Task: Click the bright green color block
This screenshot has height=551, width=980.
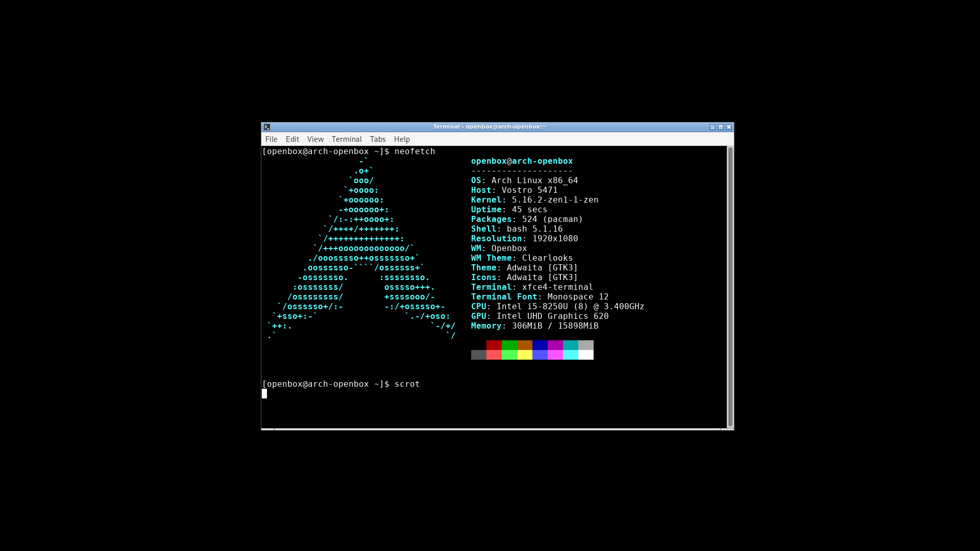Action: 509,355
